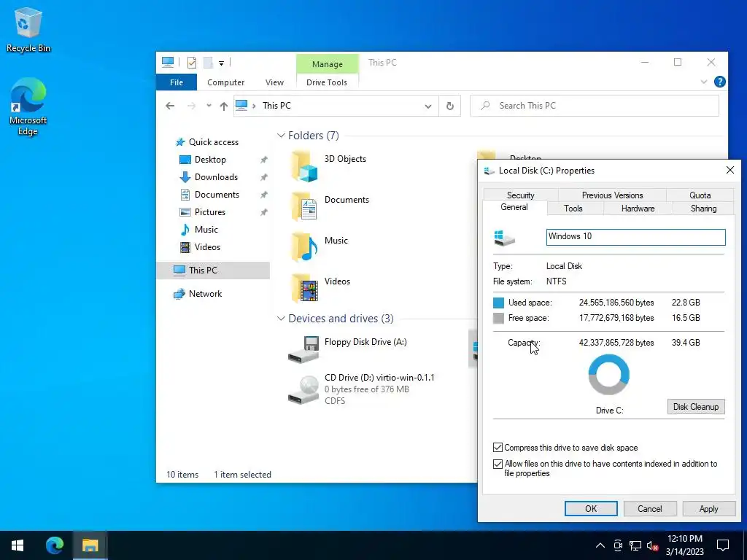This screenshot has height=560, width=747.
Task: Select Network in the navigation pane
Action: point(205,294)
